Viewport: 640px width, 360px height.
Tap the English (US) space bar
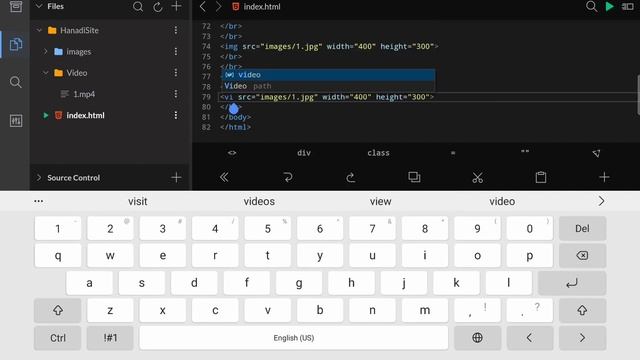coord(294,338)
